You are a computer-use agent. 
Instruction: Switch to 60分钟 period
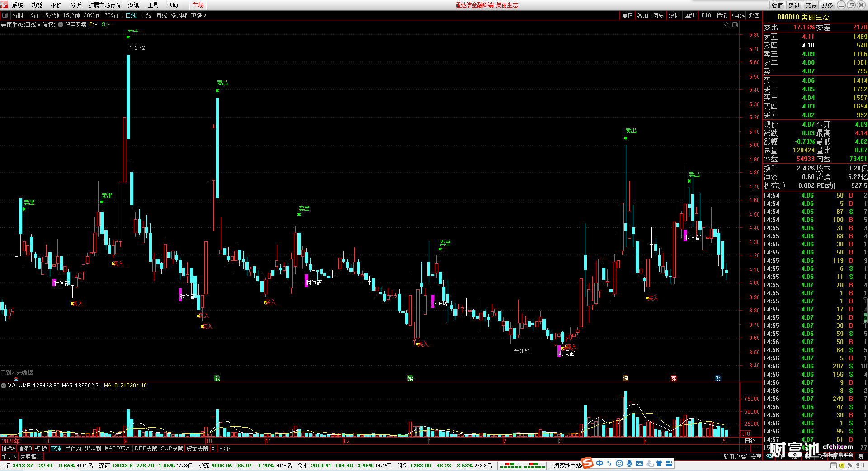point(113,15)
